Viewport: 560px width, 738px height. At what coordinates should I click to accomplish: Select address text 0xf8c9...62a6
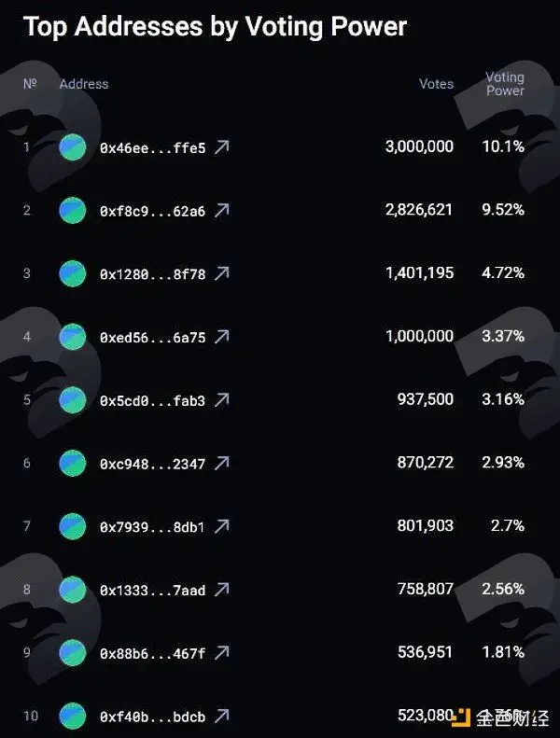(x=152, y=212)
